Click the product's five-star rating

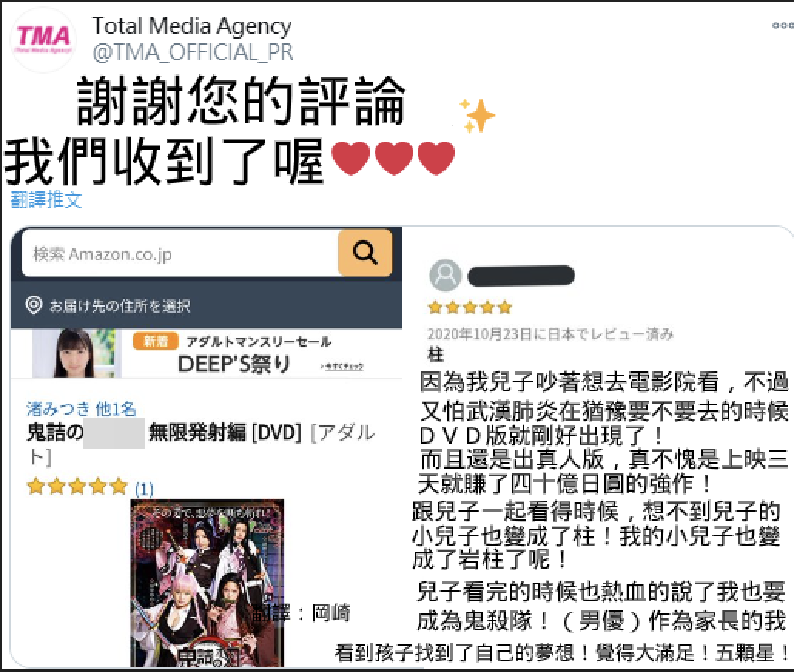(77, 486)
